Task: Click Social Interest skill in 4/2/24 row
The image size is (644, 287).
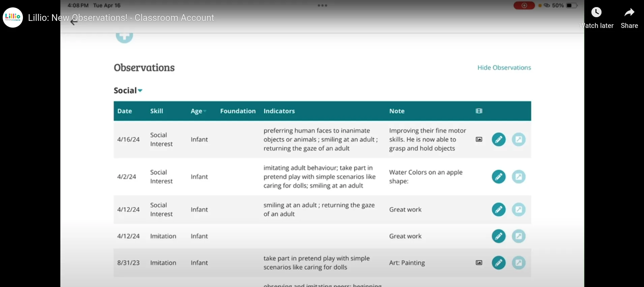Action: pos(161,177)
